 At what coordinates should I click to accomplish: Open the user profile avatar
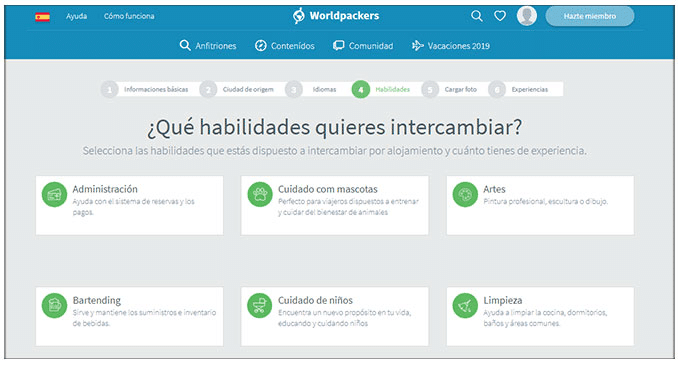(x=527, y=16)
